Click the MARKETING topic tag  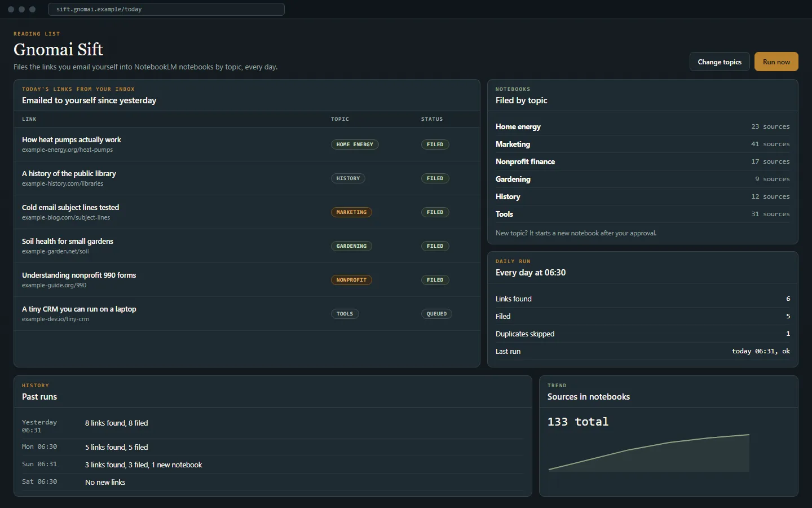pyautogui.click(x=351, y=212)
